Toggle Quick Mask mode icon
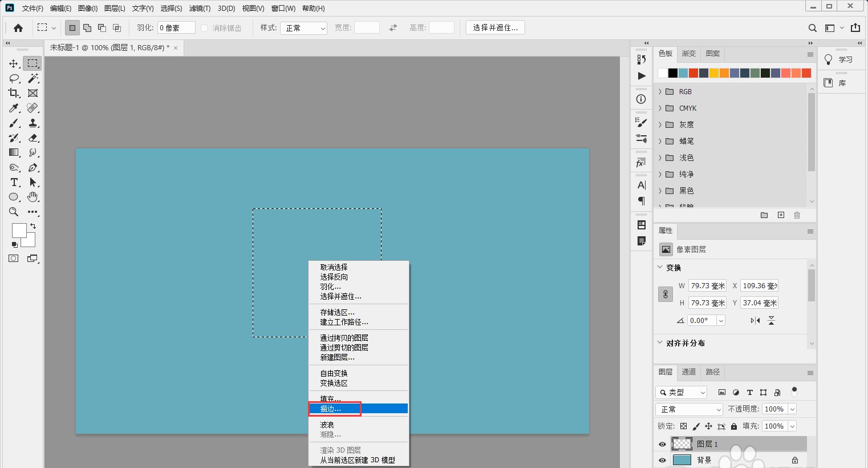This screenshot has width=868, height=468. pyautogui.click(x=13, y=259)
